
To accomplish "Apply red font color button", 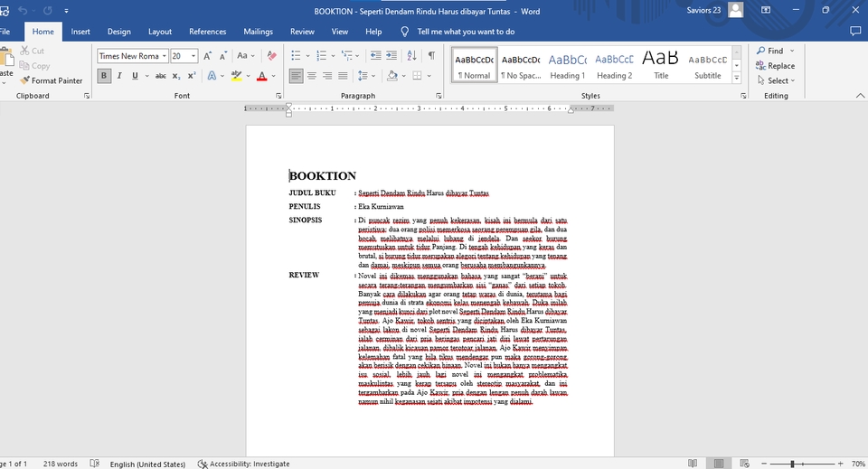I will [262, 76].
